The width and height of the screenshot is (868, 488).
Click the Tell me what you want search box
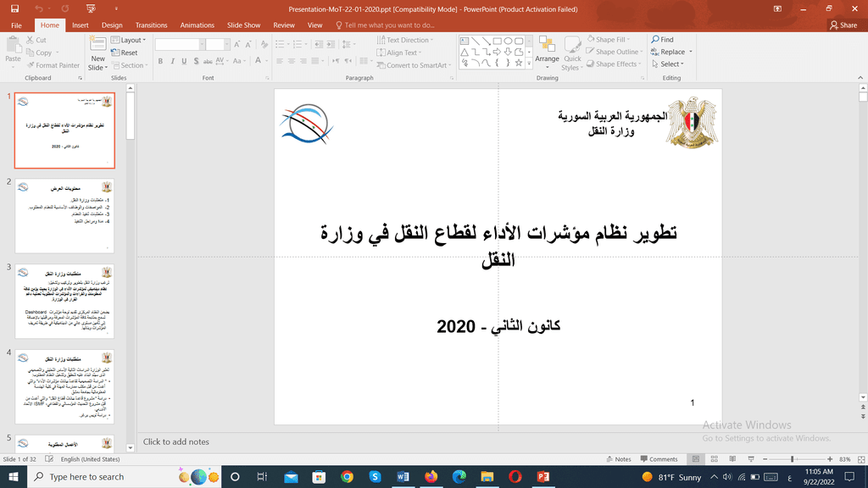386,25
